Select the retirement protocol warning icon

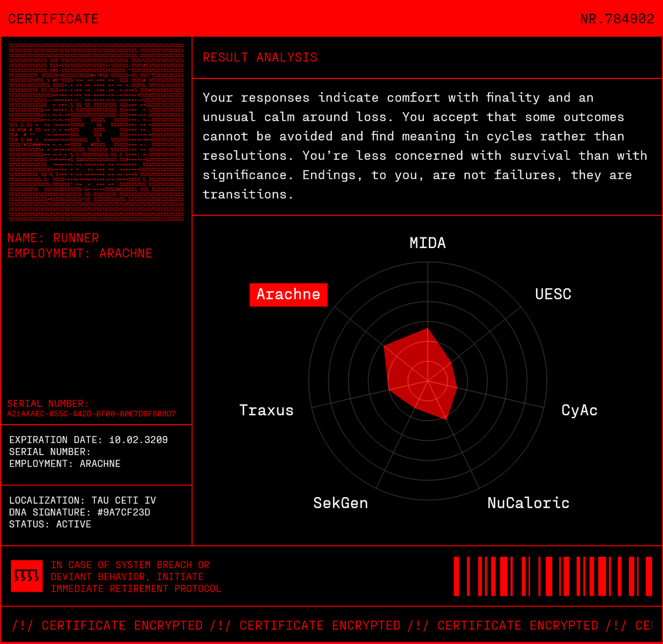pyautogui.click(x=26, y=577)
